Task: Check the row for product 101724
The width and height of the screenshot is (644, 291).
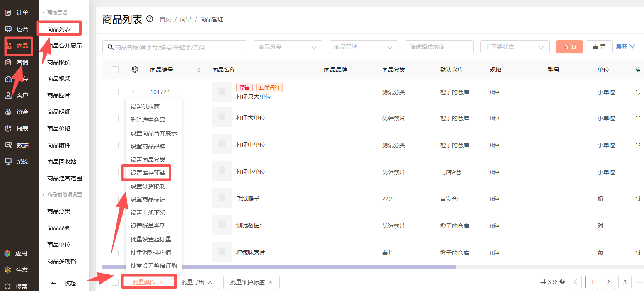Action: point(115,92)
